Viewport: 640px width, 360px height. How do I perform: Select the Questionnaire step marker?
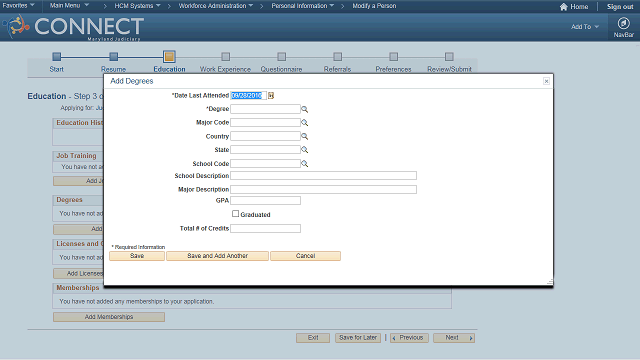point(282,56)
